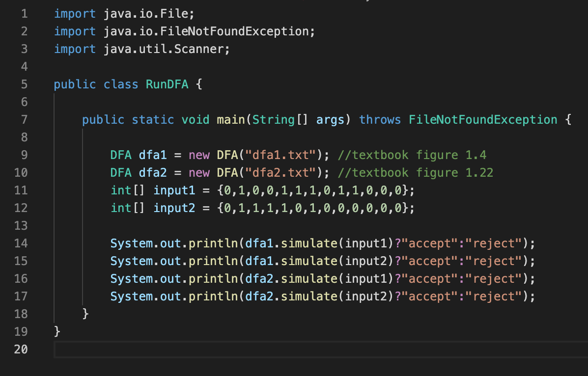Click 'static' keyword on line 7
The width and height of the screenshot is (588, 376).
[x=153, y=120]
